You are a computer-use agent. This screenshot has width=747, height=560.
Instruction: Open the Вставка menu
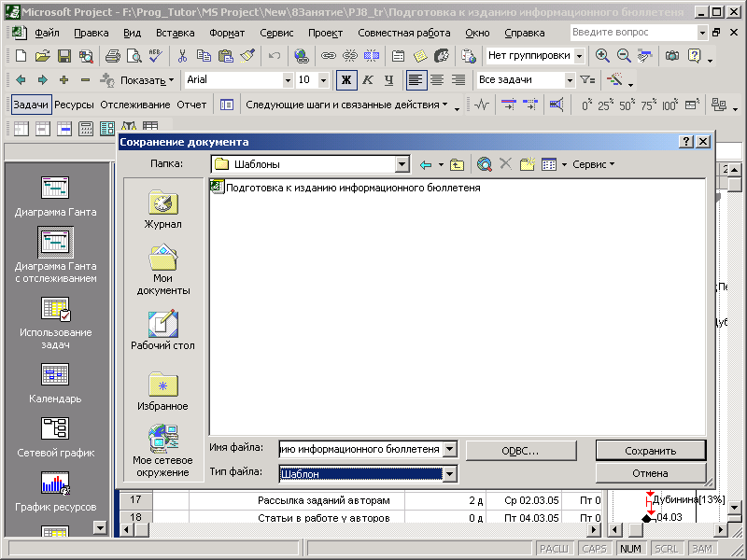tap(175, 34)
